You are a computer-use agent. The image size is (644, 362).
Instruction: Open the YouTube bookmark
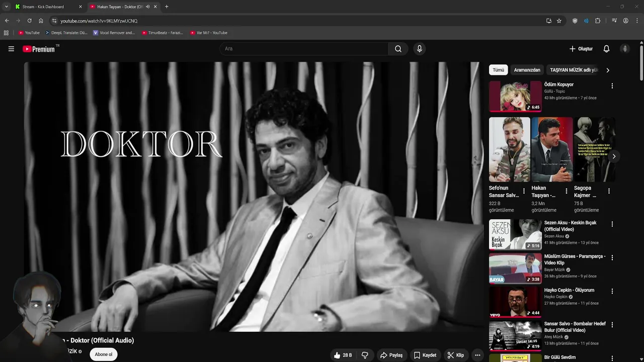tap(29, 33)
